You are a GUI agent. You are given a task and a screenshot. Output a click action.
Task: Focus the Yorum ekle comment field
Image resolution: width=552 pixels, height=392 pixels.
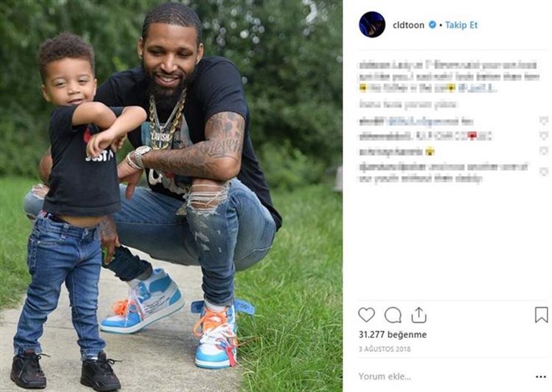click(443, 376)
